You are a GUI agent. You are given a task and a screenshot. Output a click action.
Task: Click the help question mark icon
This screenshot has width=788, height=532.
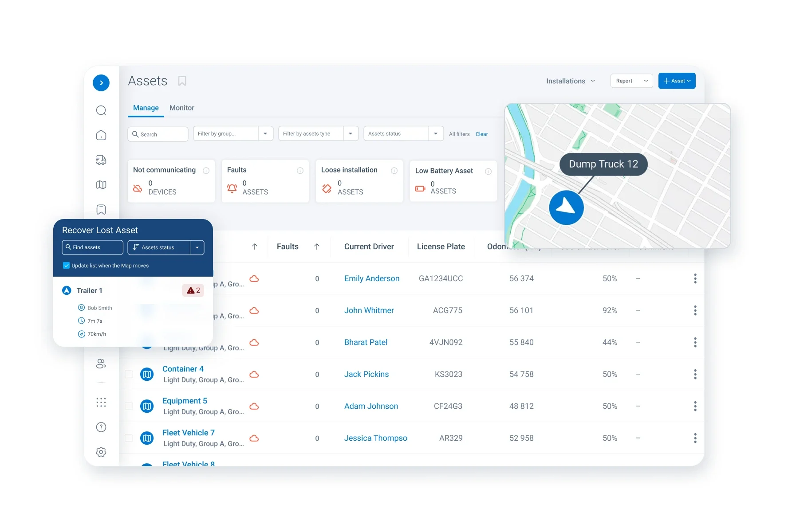[x=101, y=427]
